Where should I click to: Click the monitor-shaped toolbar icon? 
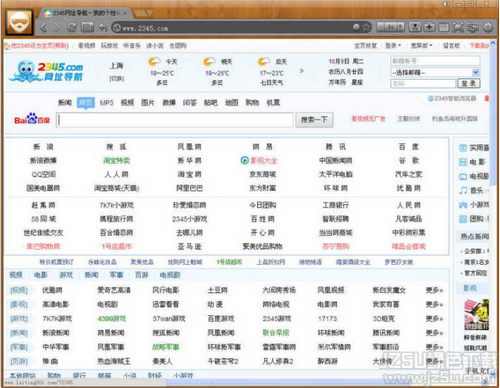pyautogui.click(x=473, y=27)
